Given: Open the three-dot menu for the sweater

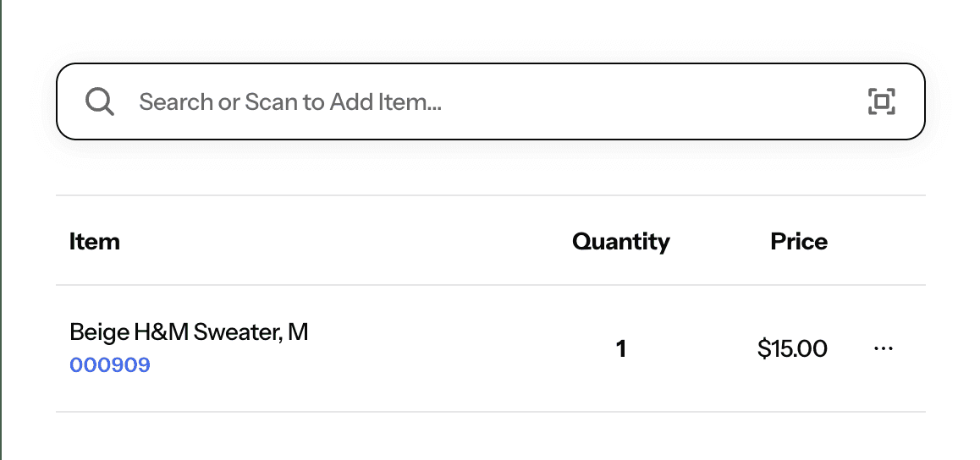Looking at the screenshot, I should [x=883, y=348].
